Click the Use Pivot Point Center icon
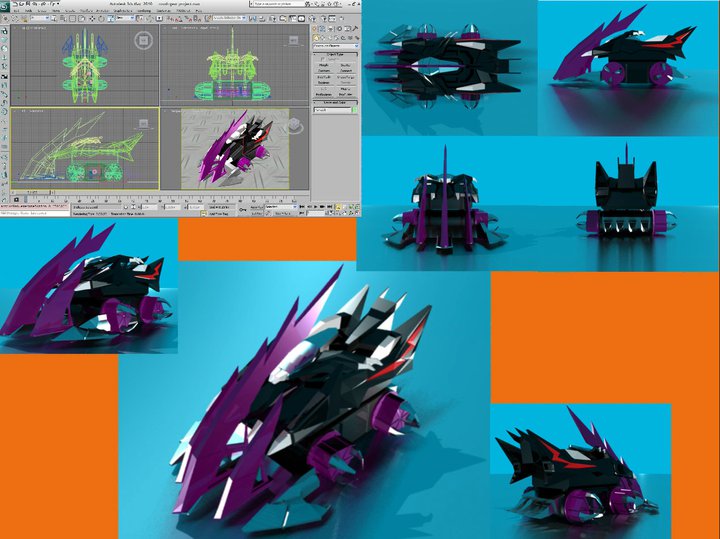Screen dimensions: 720x539 tap(140, 18)
